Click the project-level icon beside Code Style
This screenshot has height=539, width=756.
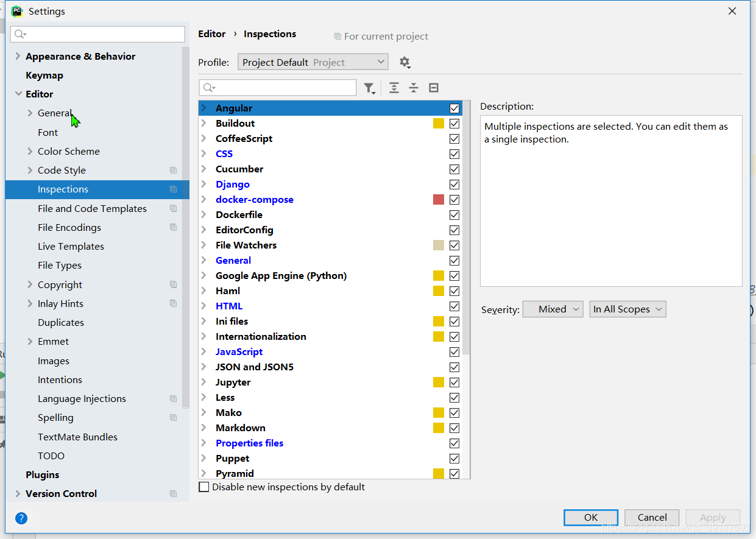[174, 171]
